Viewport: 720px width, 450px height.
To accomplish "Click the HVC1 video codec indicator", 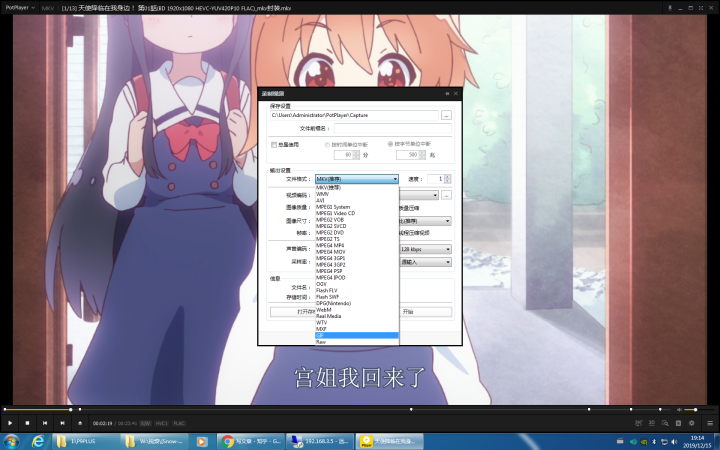I will pyautogui.click(x=162, y=423).
